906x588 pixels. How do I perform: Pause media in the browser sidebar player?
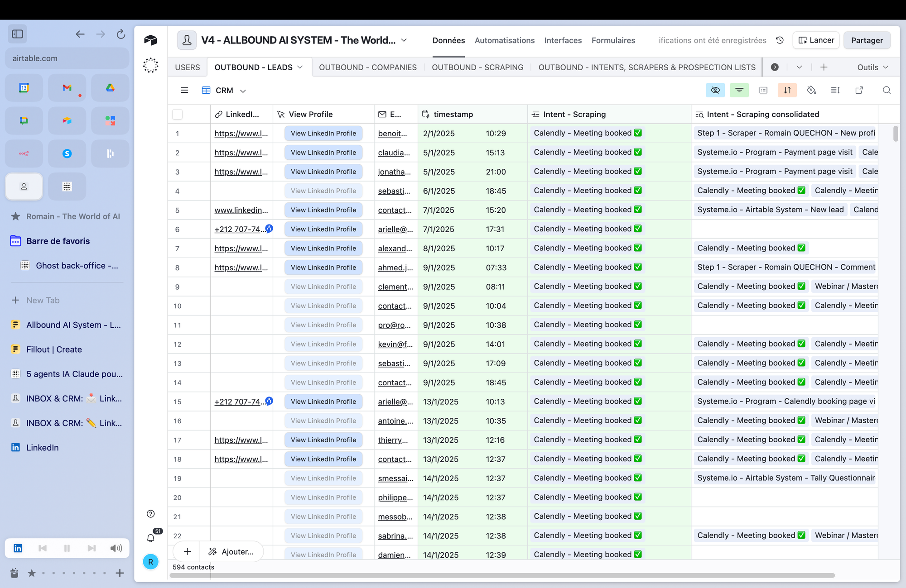click(x=67, y=548)
